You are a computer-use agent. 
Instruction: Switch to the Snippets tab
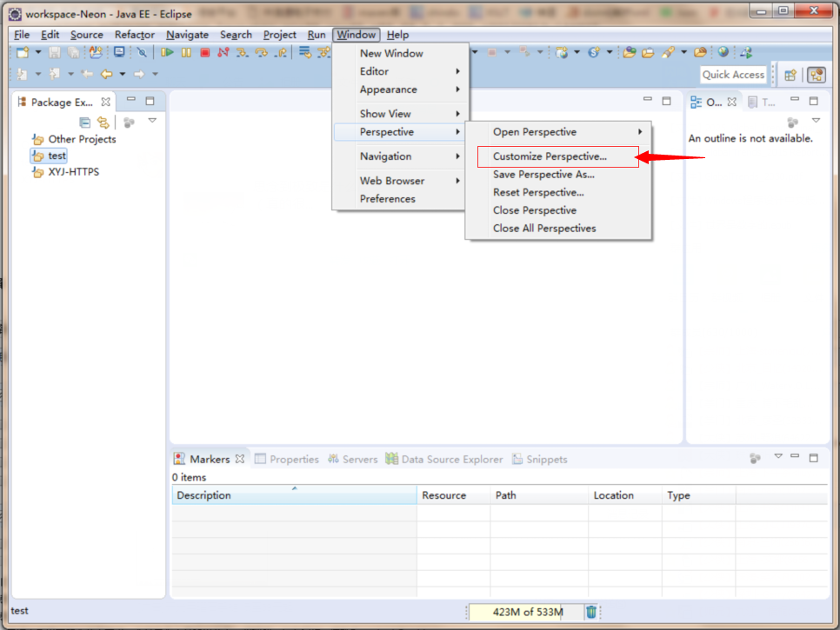(539, 460)
